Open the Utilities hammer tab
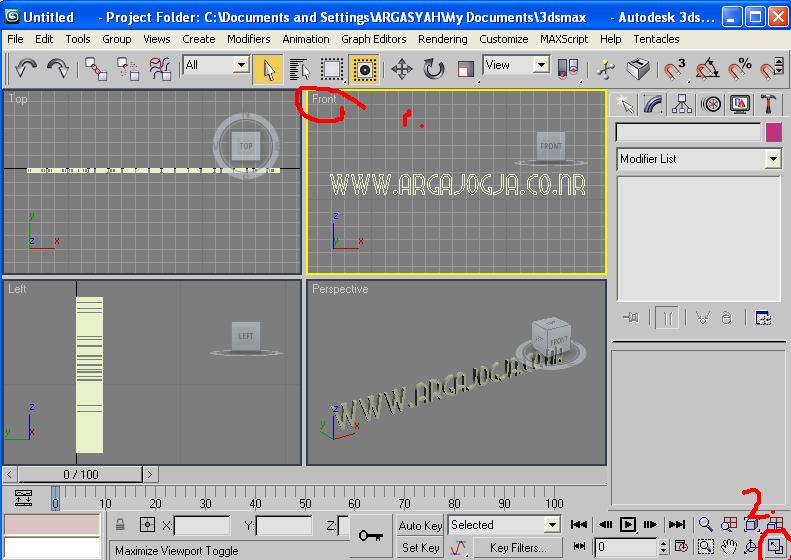Screen dimensions: 791x560 (x=768, y=104)
